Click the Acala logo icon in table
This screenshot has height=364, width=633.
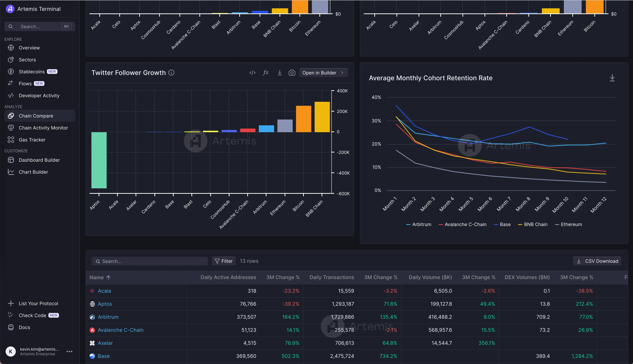tap(92, 291)
